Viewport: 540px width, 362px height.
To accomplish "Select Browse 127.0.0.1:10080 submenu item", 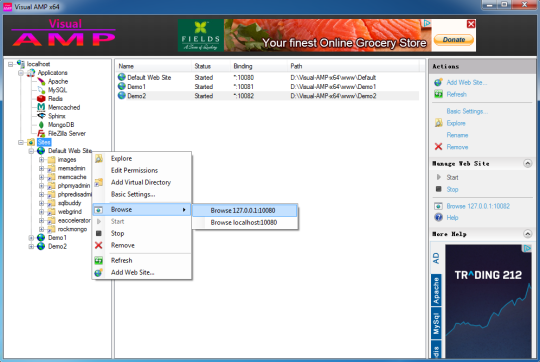I will [245, 210].
